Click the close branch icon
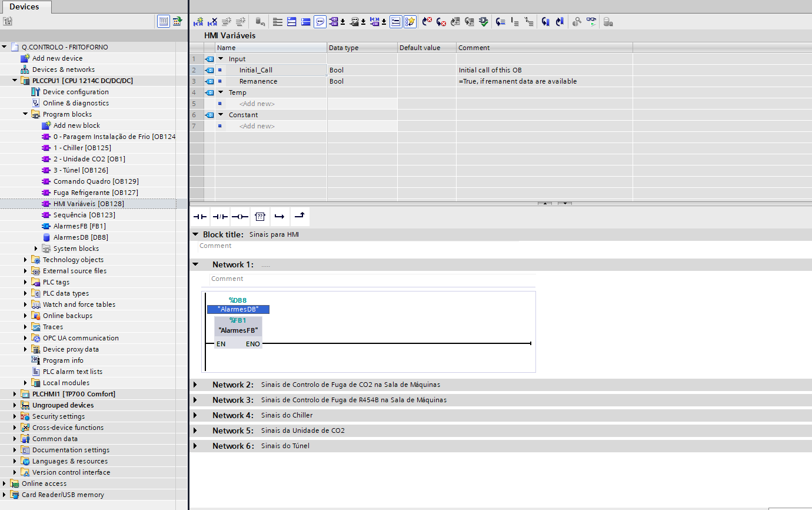The image size is (812, 510). pos(299,217)
